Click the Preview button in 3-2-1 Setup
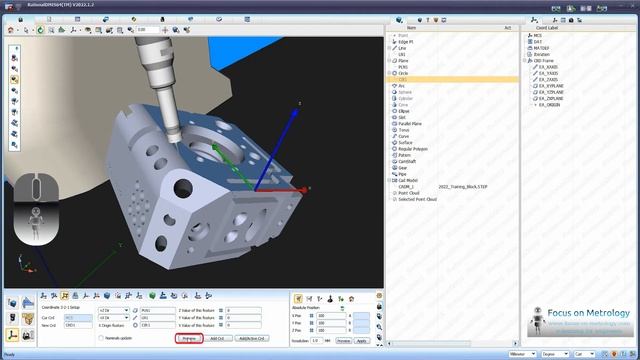 pos(189,338)
